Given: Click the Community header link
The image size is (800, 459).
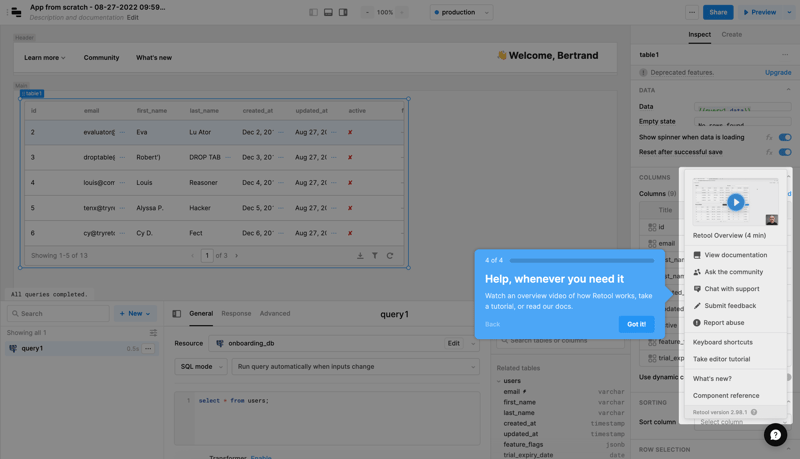Looking at the screenshot, I should 101,58.
